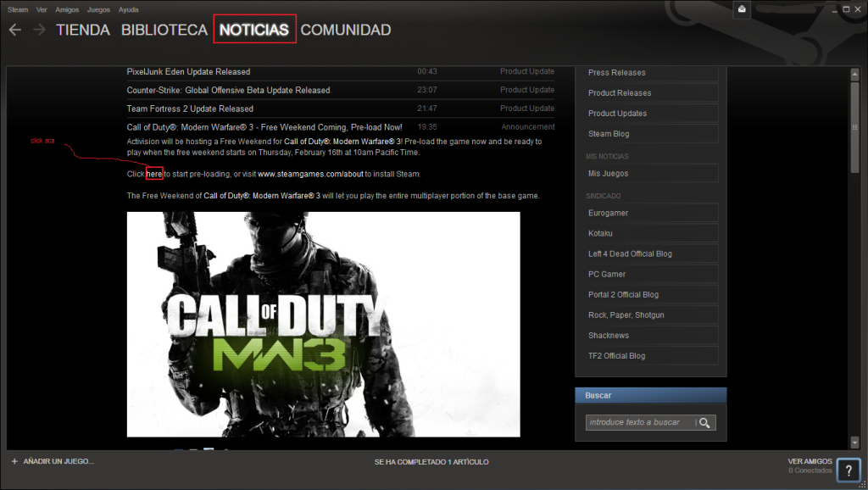Click the 19:35 timestamp
Screen dimensions: 868x490
[427, 127]
